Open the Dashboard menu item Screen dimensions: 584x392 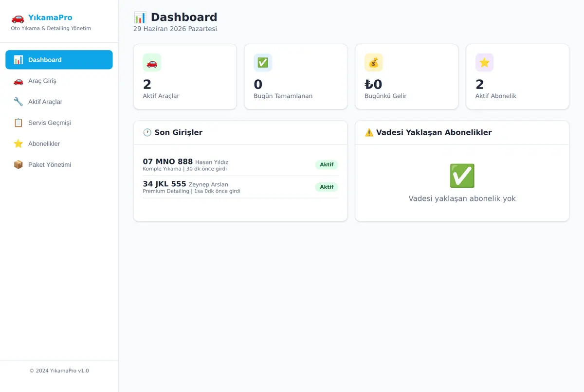[x=59, y=60]
